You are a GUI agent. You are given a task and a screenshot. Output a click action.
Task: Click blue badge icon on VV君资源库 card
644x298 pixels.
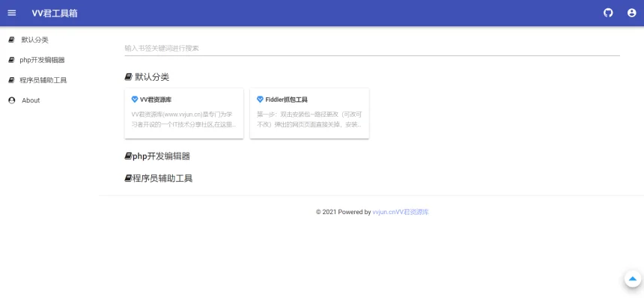(x=134, y=100)
